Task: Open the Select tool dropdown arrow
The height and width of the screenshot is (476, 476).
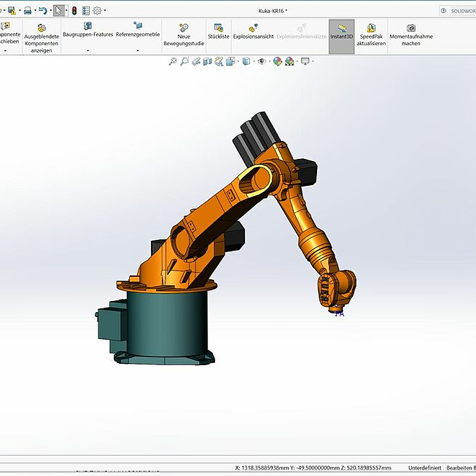Action: pyautogui.click(x=66, y=11)
